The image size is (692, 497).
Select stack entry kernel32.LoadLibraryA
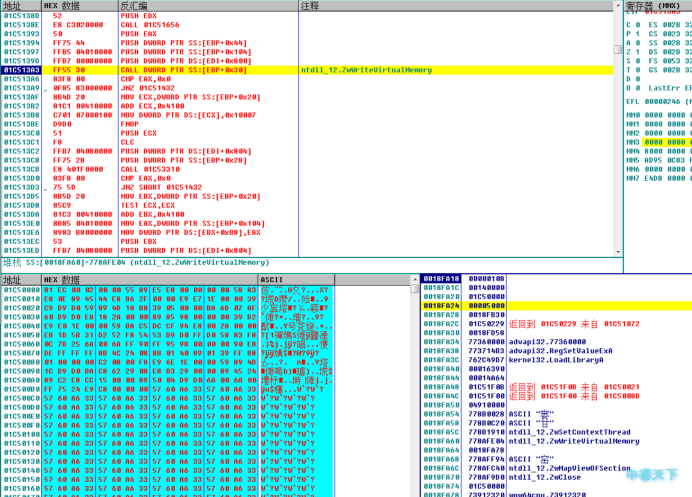click(556, 360)
